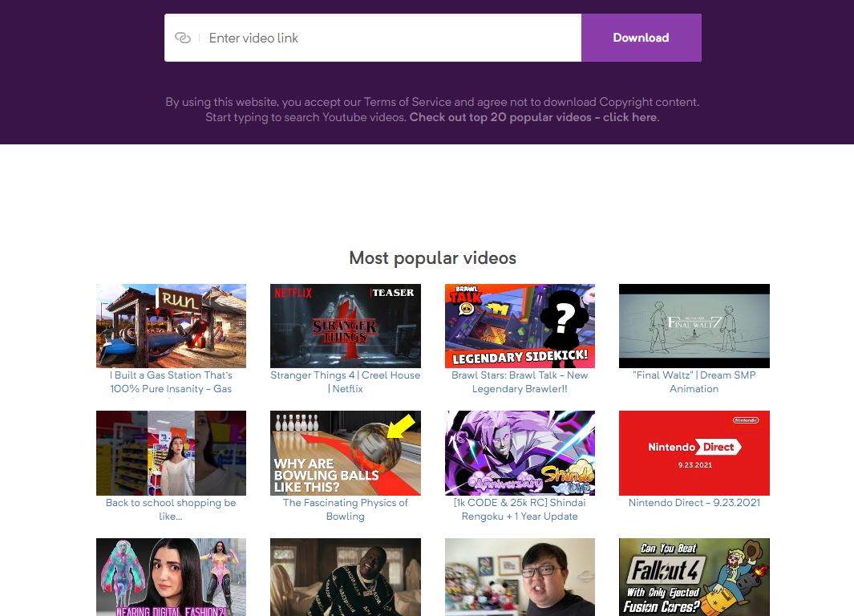Viewport: 854px width, 616px height.
Task: Click the Stranger Things 4 teaser thumbnail
Action: [x=345, y=326]
